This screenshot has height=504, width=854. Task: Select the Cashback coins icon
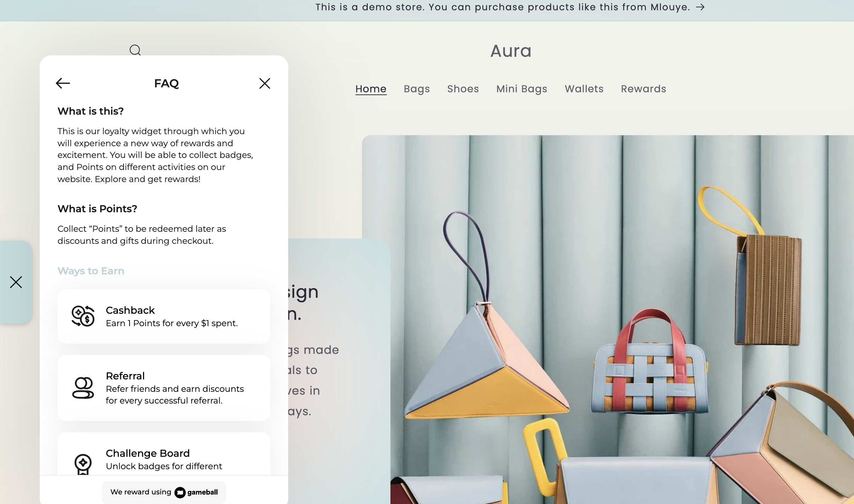pos(83,316)
